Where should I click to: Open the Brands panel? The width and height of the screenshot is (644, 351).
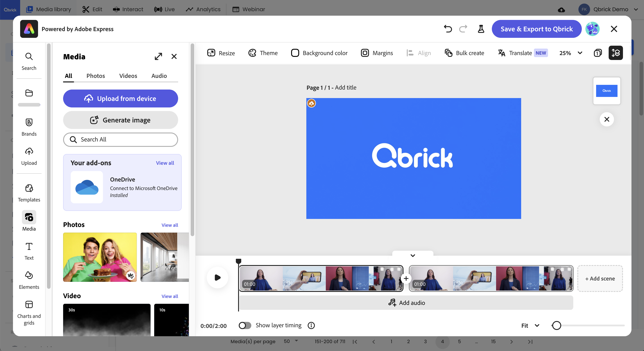[29, 127]
